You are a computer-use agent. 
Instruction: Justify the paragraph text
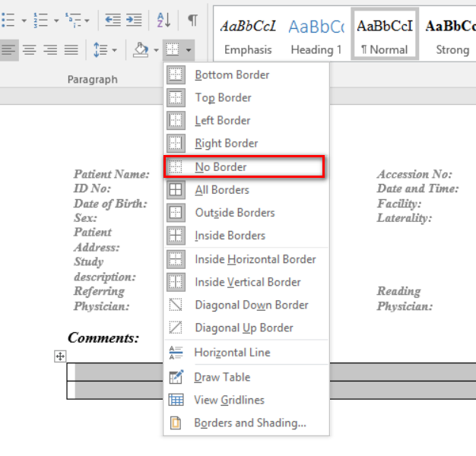[71, 50]
